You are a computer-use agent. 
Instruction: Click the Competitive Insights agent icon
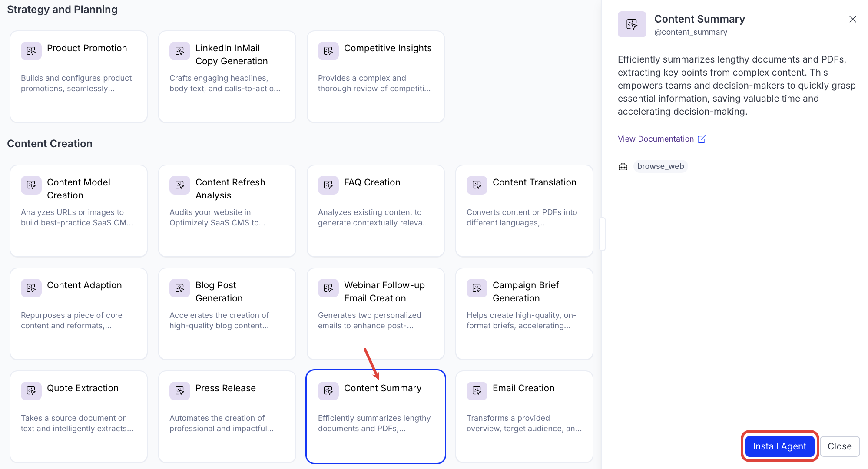point(328,51)
